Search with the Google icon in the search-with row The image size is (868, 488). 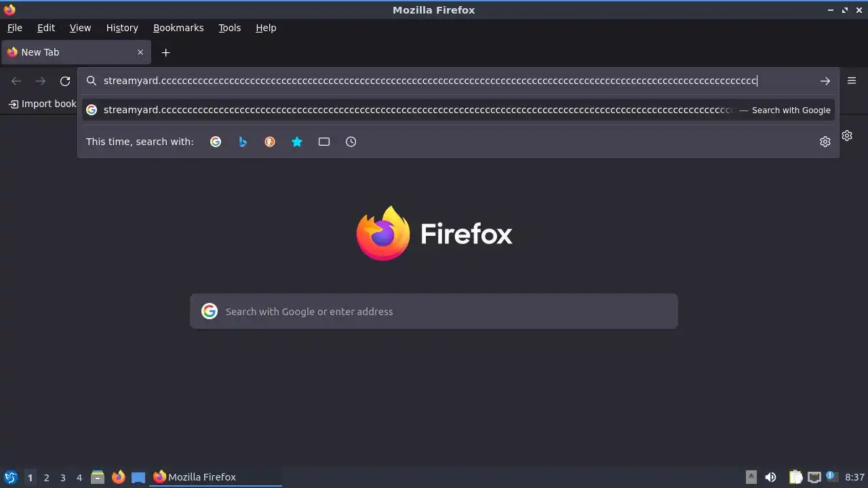pyautogui.click(x=216, y=142)
